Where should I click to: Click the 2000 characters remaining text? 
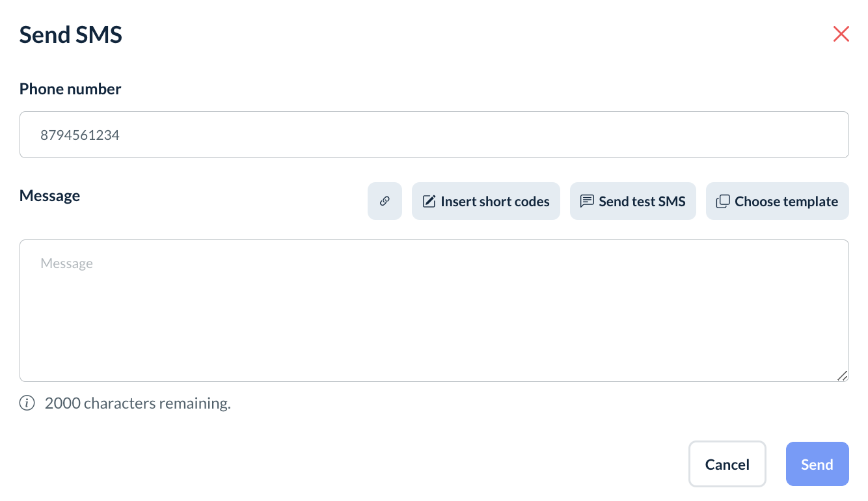(x=138, y=403)
